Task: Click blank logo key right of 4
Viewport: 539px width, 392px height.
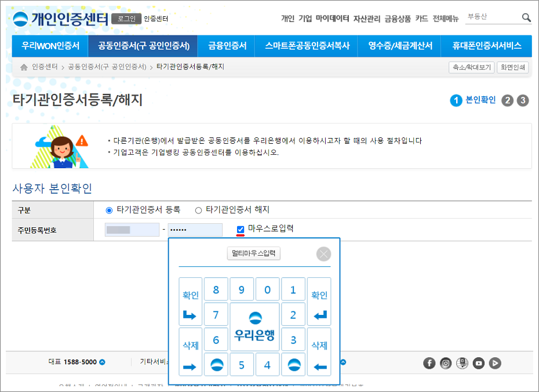Action: point(293,365)
